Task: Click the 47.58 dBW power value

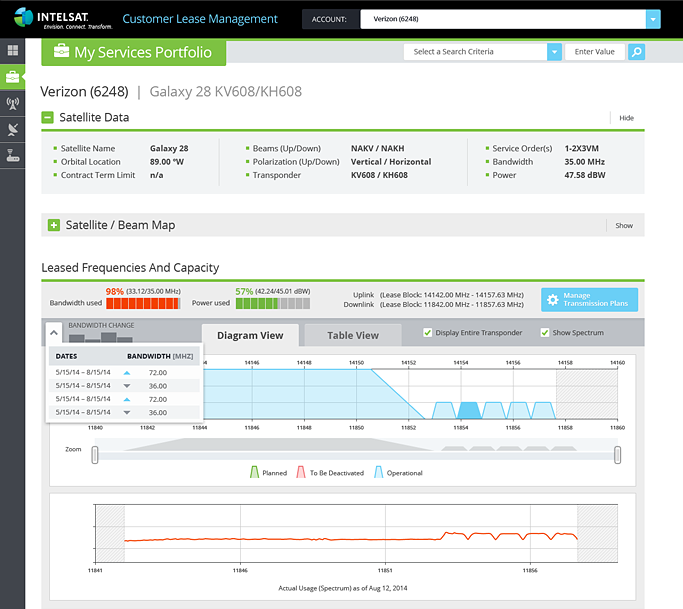Action: pos(585,175)
